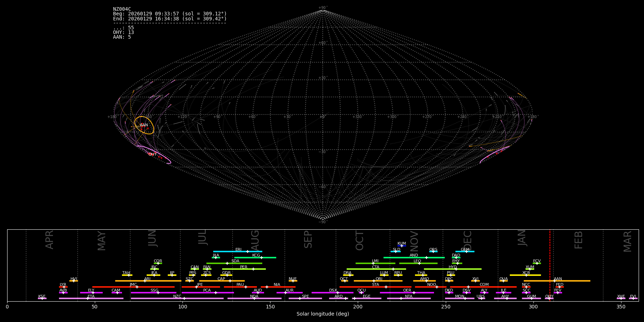Screen dimensions: 644x322
Task: Click the SSG shower label
Action: pyautogui.click(x=154, y=290)
